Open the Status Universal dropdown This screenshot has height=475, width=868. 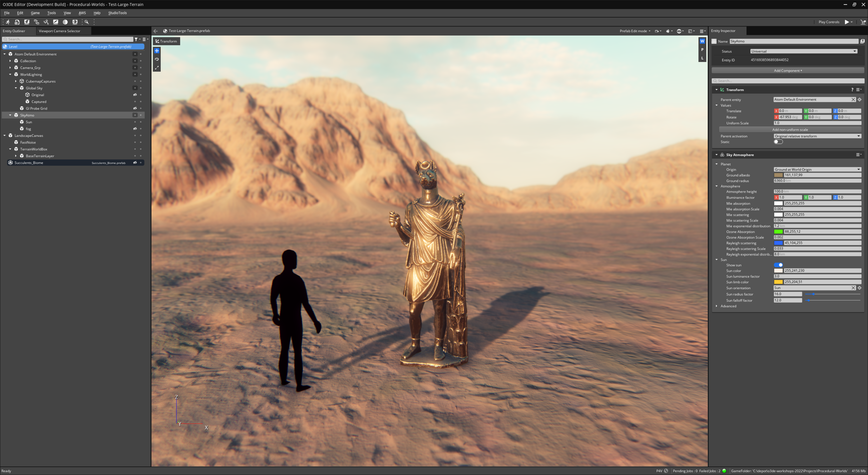pos(804,51)
